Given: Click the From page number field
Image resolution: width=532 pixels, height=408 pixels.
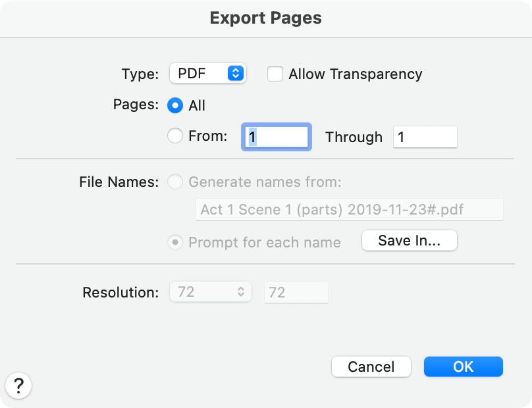Looking at the screenshot, I should [x=276, y=137].
